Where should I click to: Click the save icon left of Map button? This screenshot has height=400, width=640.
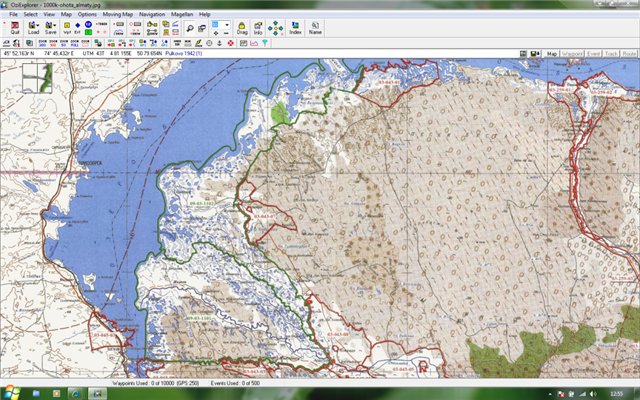tap(535, 53)
